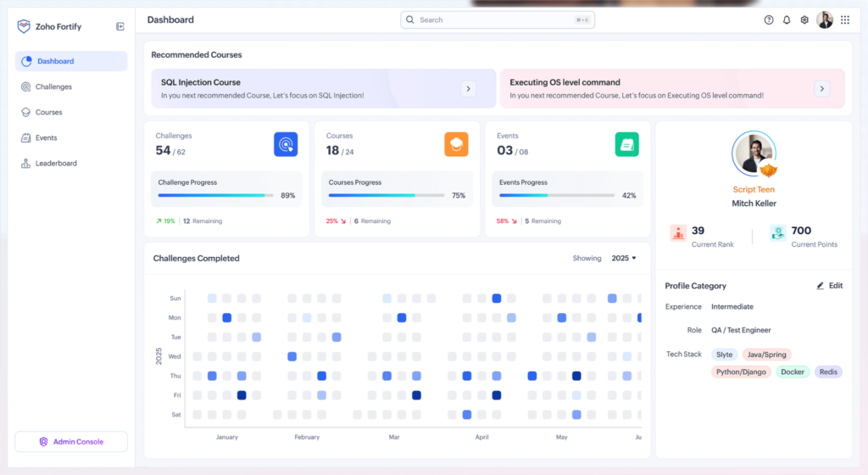The height and width of the screenshot is (475, 868).
Task: Click the Events calendar icon in the sidebar
Action: 25,138
